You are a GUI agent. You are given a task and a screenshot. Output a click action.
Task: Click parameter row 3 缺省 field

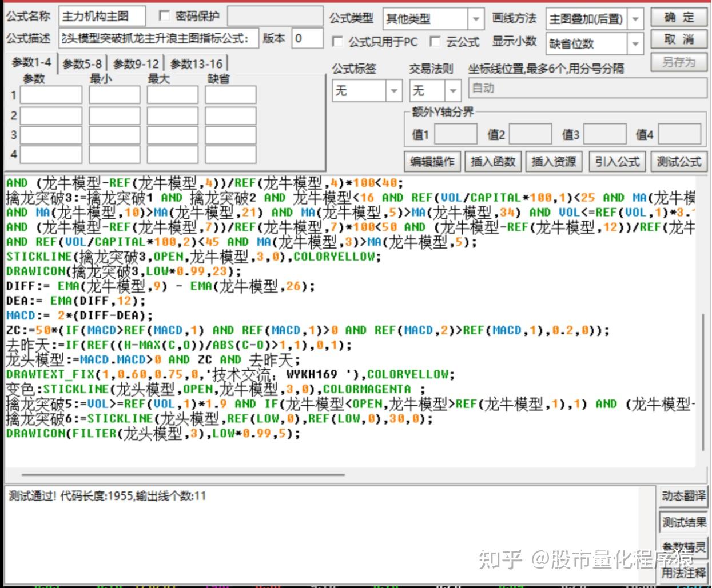[230, 135]
